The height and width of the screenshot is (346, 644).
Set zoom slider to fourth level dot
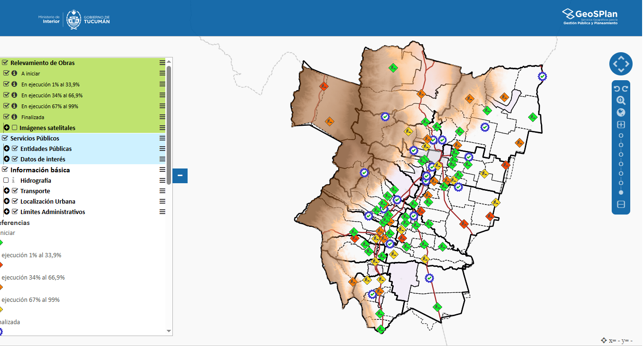point(621,164)
